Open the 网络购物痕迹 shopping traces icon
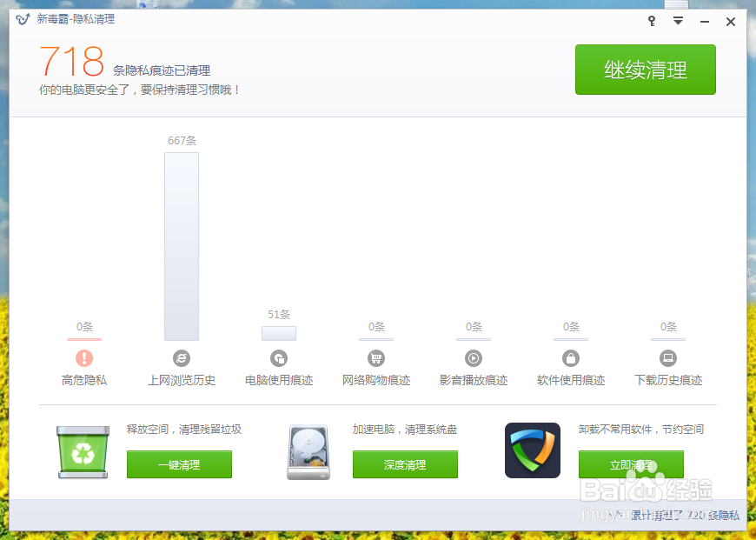The height and width of the screenshot is (540, 756). point(375,357)
